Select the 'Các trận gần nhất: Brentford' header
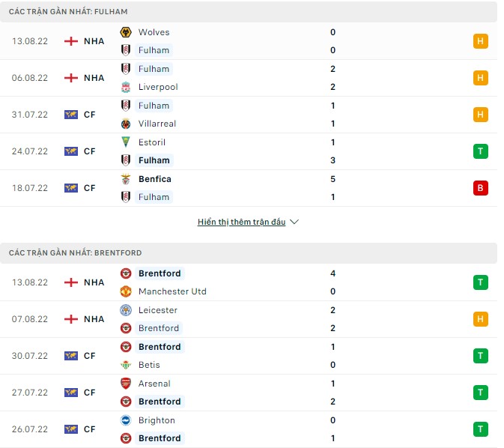The width and height of the screenshot is (504, 448). (x=76, y=253)
